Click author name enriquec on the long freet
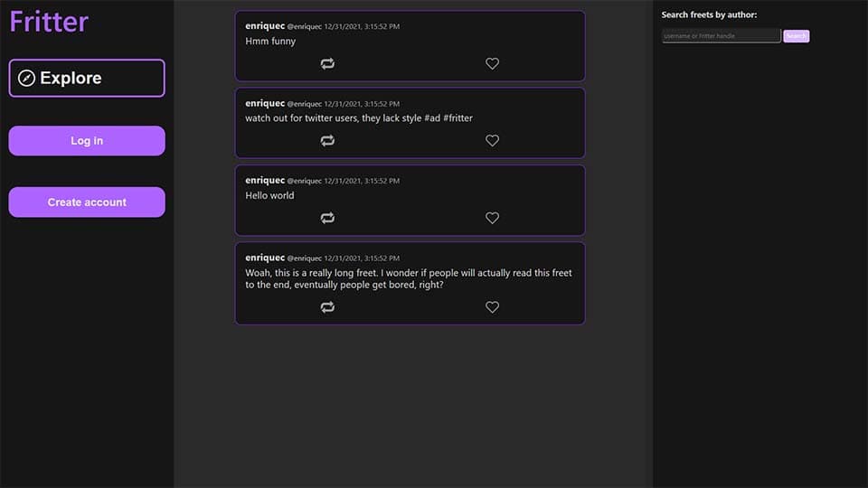 click(x=265, y=258)
